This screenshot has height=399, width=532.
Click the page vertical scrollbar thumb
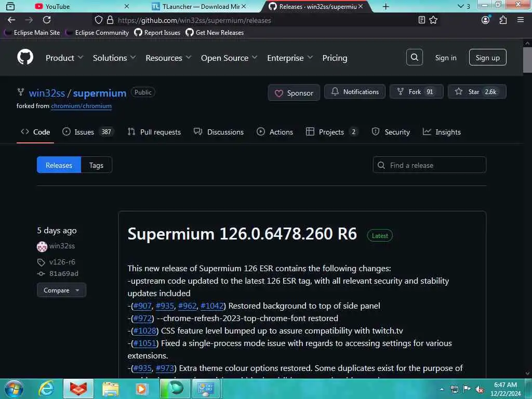(527, 60)
